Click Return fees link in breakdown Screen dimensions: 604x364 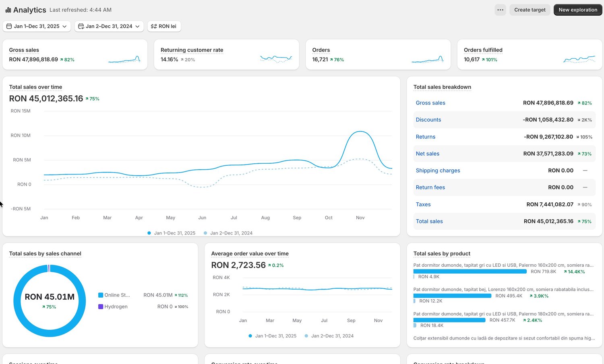[x=430, y=187]
